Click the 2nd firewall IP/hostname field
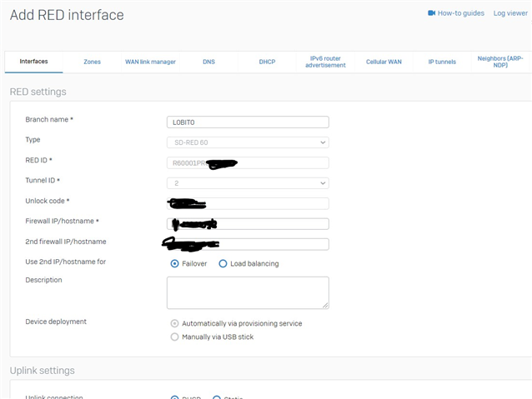 coord(248,244)
